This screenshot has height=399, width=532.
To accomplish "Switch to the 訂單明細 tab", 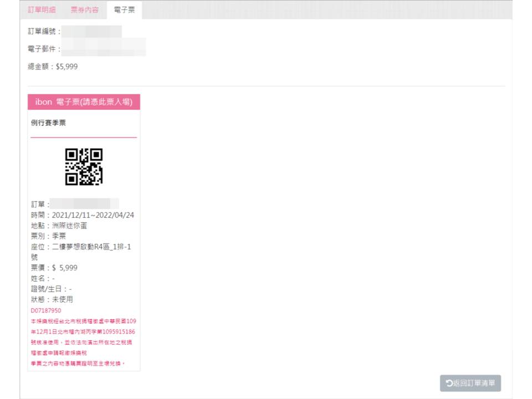I will (x=42, y=10).
